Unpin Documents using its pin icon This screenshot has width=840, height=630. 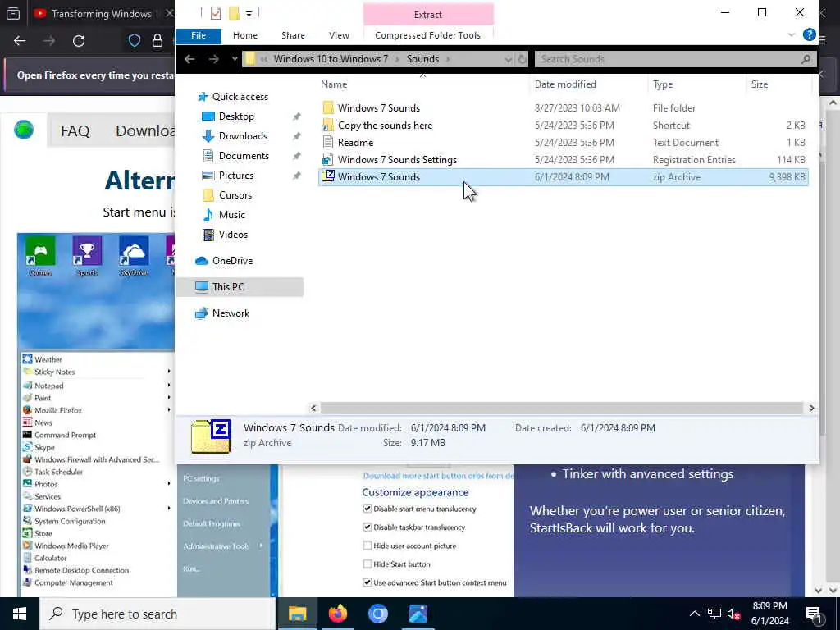(x=296, y=157)
